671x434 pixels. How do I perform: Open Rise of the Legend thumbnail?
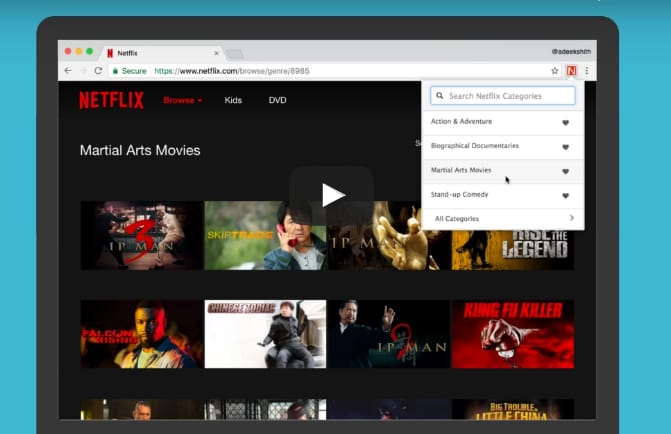513,250
